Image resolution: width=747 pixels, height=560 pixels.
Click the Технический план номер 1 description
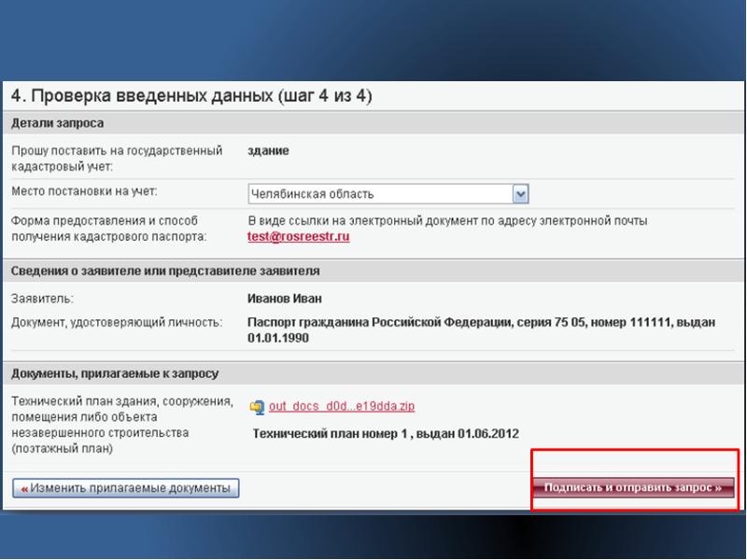pos(386,434)
